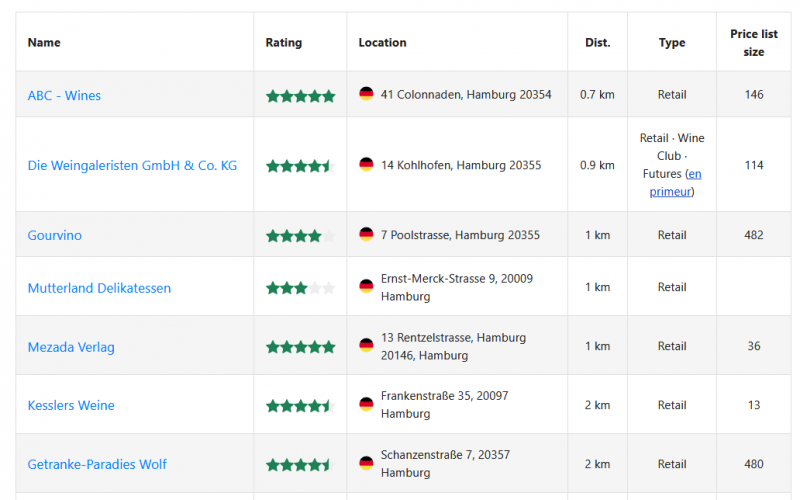The height and width of the screenshot is (500, 800).
Task: Click the Name column header
Action: pos(44,42)
